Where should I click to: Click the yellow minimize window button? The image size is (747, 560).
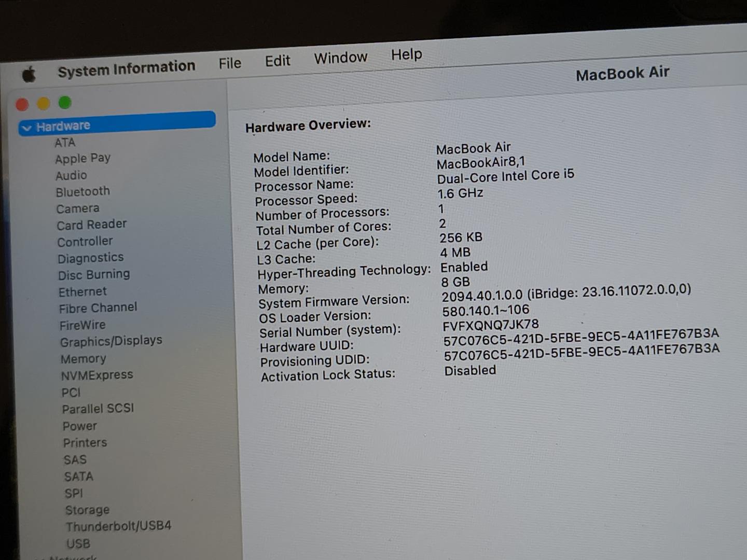(x=44, y=104)
